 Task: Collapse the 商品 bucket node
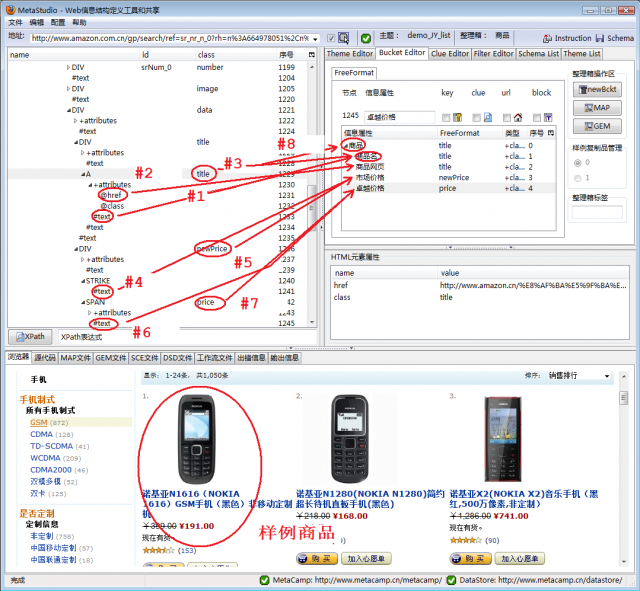pyautogui.click(x=346, y=146)
